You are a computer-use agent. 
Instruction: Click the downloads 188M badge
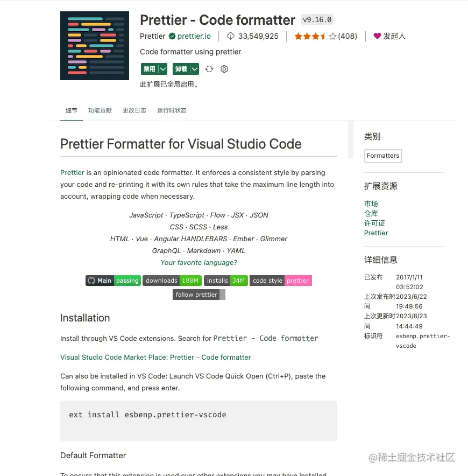point(172,281)
